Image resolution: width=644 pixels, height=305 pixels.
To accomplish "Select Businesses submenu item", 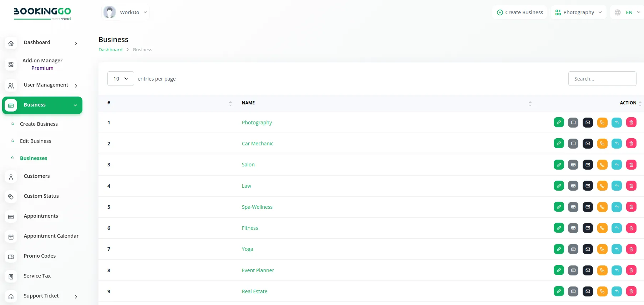I will coord(34,158).
